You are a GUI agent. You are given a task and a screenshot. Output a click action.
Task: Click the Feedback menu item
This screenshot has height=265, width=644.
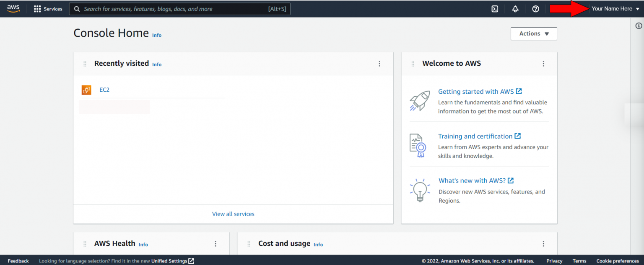click(x=18, y=260)
